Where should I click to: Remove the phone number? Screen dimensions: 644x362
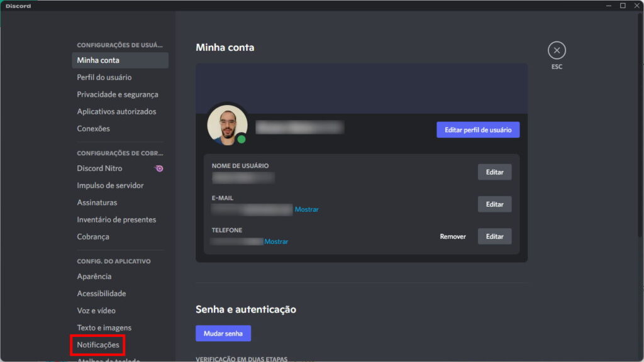tap(453, 236)
